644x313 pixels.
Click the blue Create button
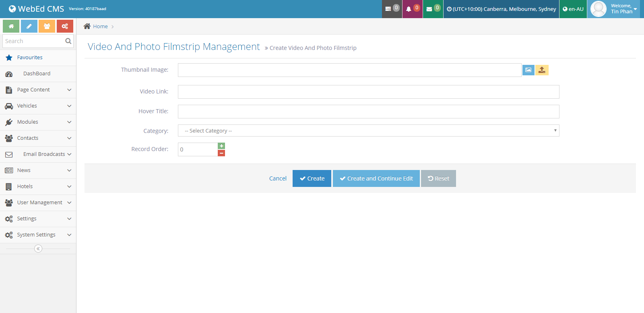coord(312,178)
